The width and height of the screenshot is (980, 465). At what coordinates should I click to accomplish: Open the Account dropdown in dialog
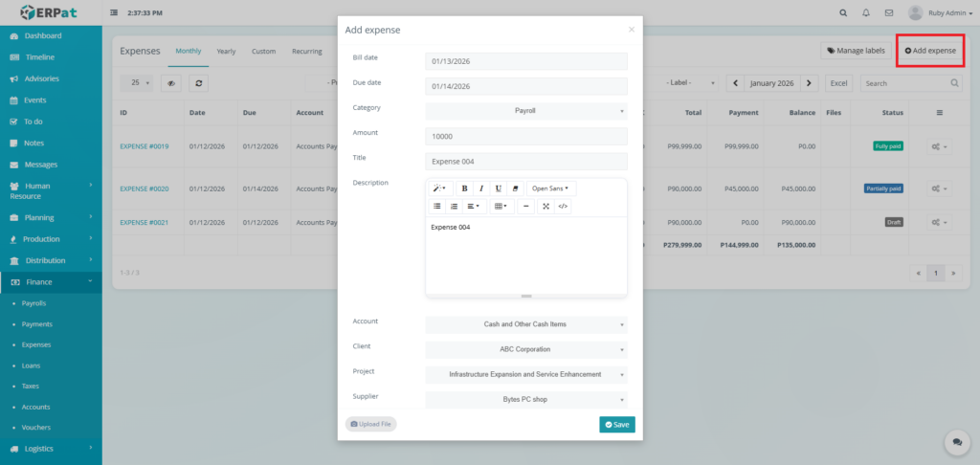(526, 324)
